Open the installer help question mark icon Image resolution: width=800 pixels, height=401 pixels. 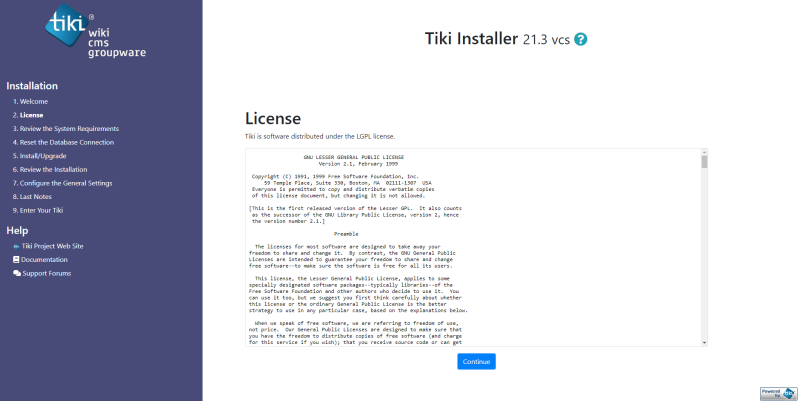tap(581, 39)
